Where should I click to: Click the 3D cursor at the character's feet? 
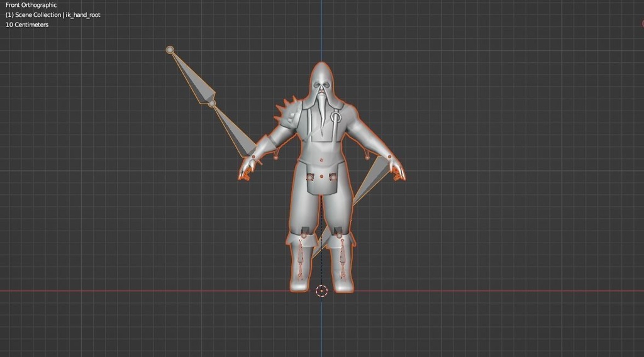click(x=321, y=291)
